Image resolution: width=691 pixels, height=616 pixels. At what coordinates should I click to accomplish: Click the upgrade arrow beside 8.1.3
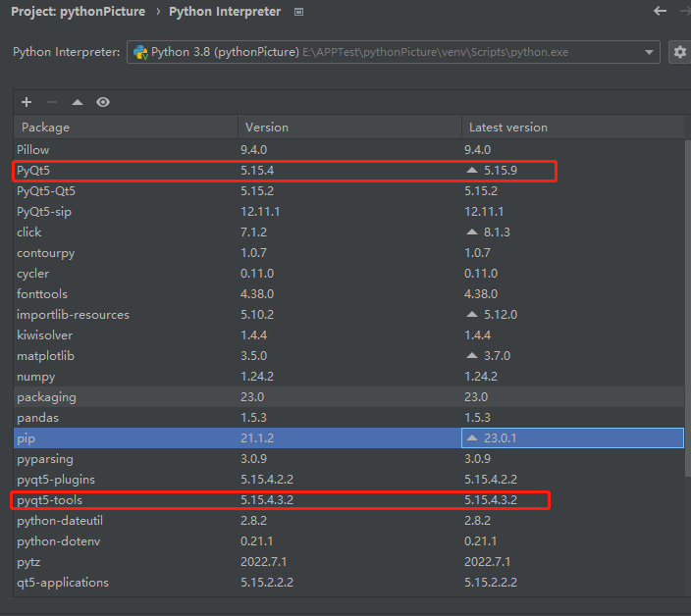click(x=472, y=232)
